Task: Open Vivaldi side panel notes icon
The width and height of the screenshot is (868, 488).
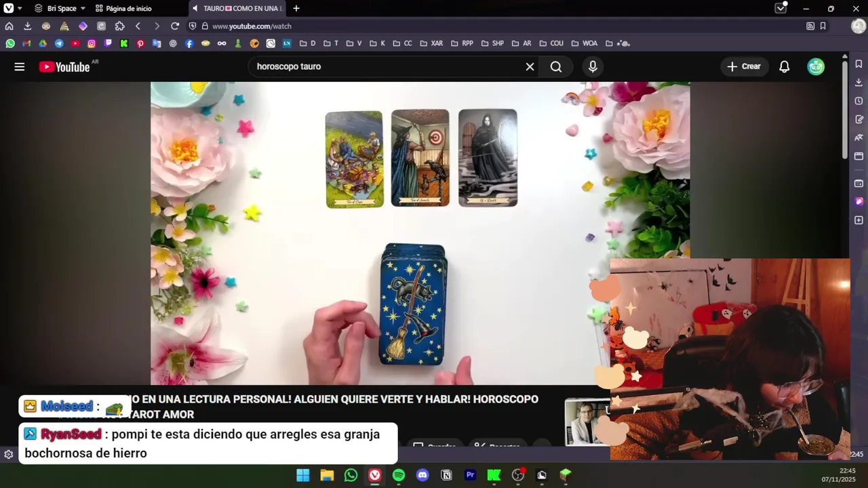Action: tap(859, 119)
